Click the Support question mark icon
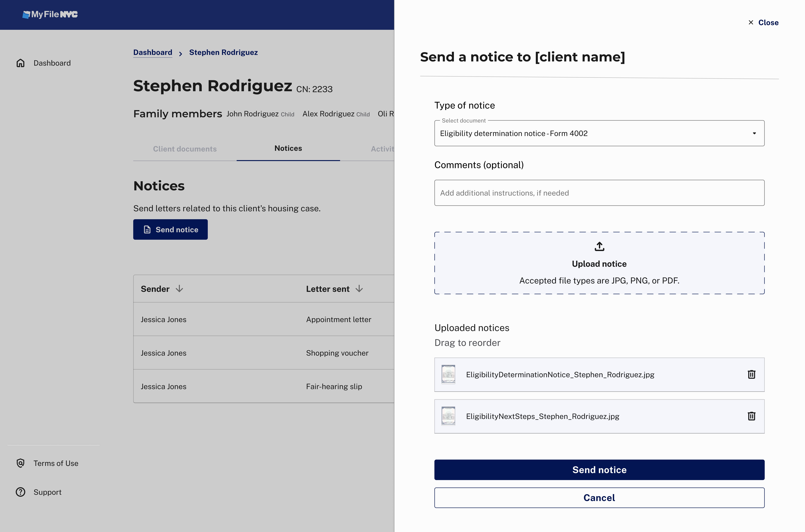 click(20, 492)
